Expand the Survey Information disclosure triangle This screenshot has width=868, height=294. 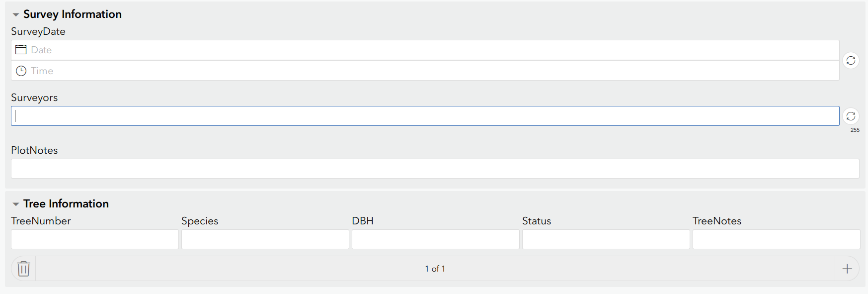[15, 14]
